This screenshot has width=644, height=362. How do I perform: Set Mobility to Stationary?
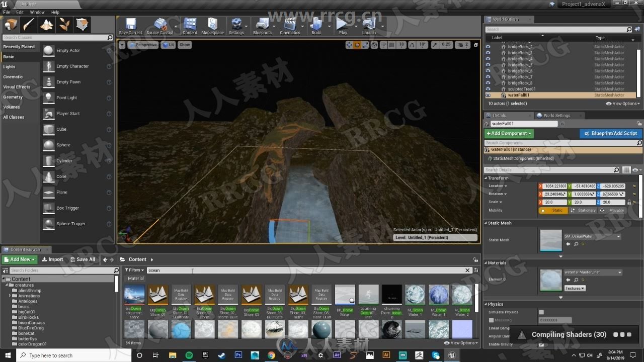(x=583, y=210)
